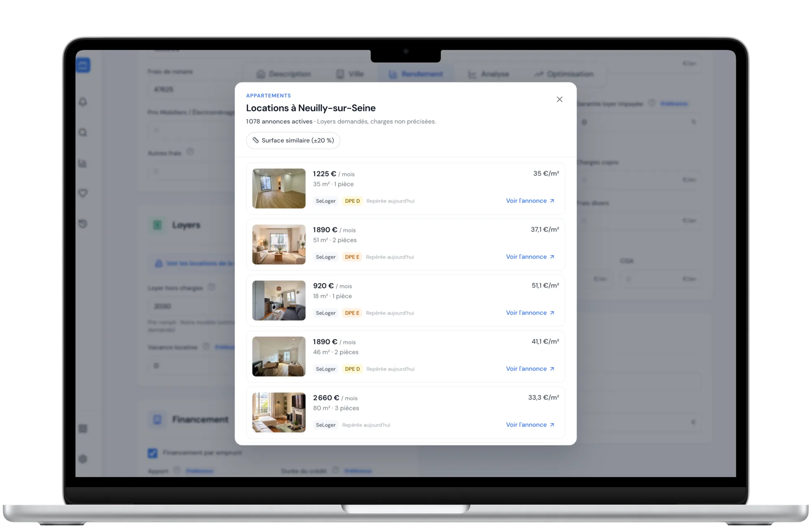Open settings gear icon in the background sidebar
This screenshot has height=527, width=812.
click(x=83, y=459)
